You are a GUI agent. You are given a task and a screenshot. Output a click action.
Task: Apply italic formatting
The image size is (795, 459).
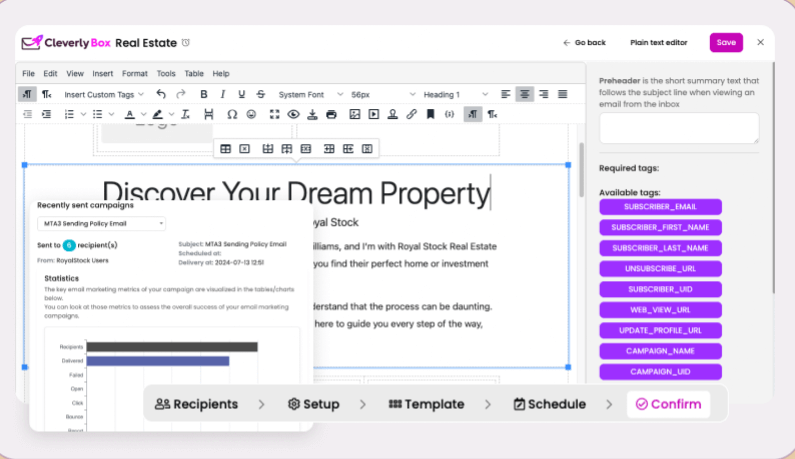click(223, 94)
